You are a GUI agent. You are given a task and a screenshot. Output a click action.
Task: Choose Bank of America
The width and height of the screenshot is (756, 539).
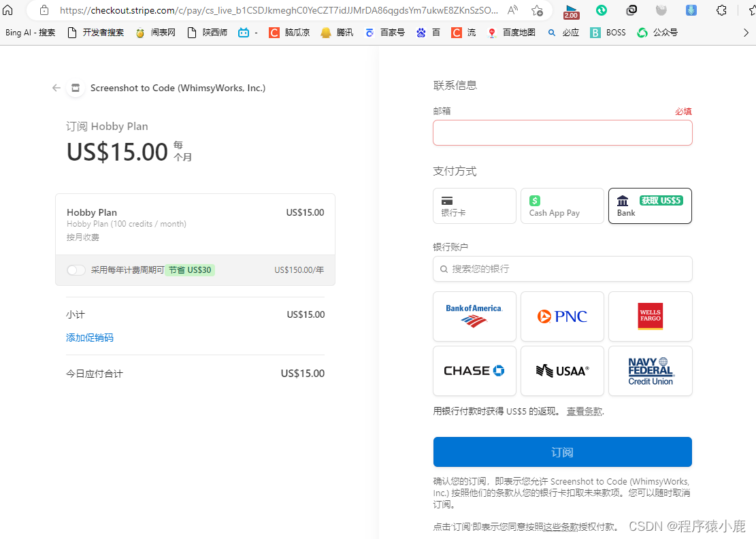[x=474, y=316]
